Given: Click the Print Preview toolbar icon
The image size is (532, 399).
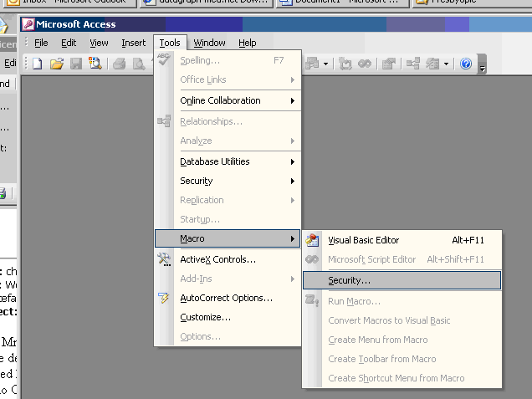Looking at the screenshot, I should (138, 64).
